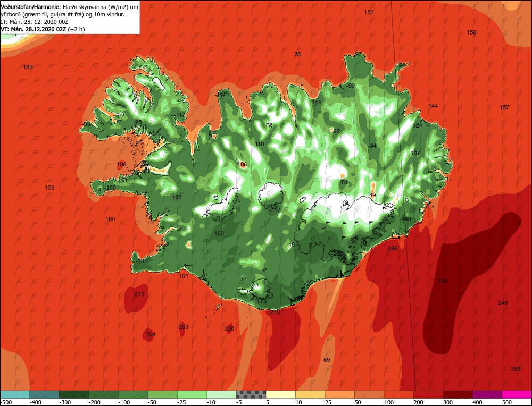Click the 289 flux value on the map

tap(516, 369)
